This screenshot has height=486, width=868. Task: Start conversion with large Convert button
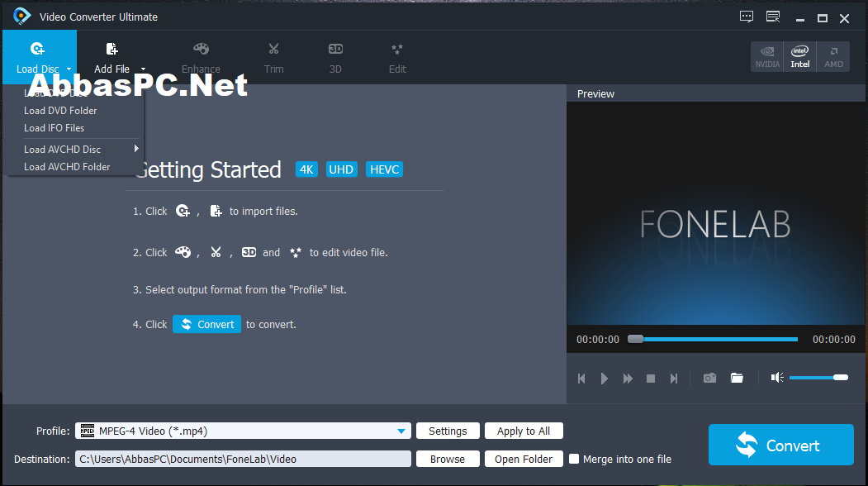[781, 445]
